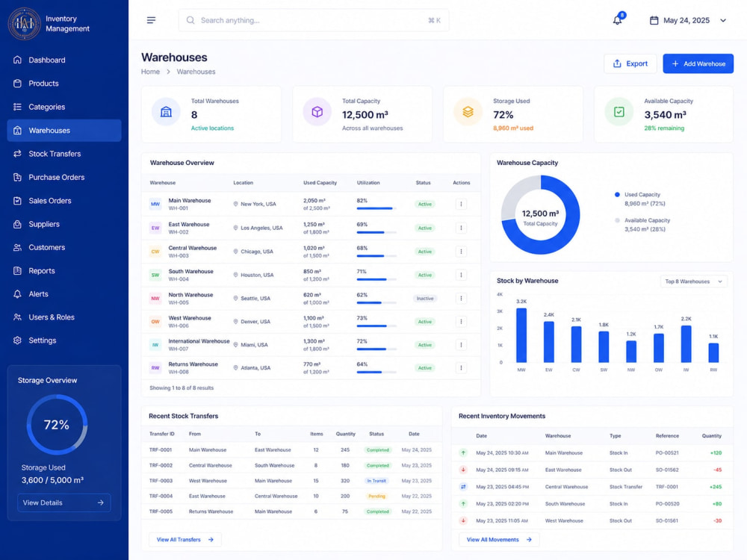This screenshot has height=560, width=747.
Task: Click the Home breadcrumb link
Action: tap(151, 72)
